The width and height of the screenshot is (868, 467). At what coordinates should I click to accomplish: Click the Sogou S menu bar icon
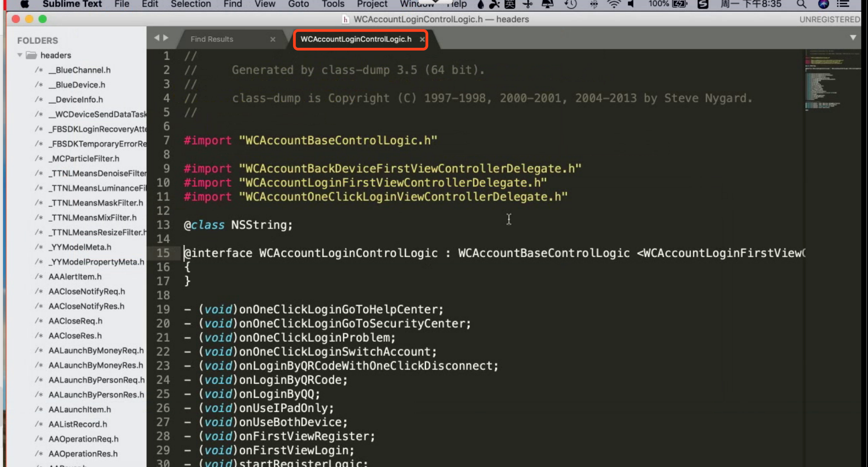click(703, 4)
